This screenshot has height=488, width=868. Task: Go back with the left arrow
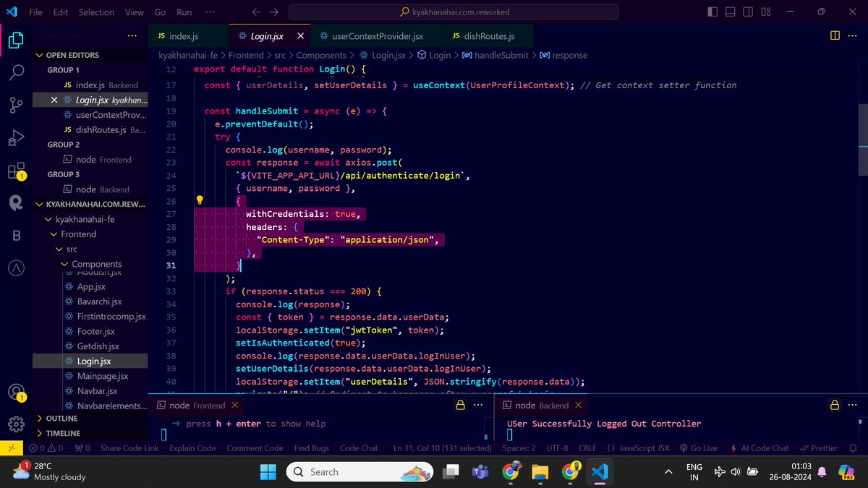256,12
